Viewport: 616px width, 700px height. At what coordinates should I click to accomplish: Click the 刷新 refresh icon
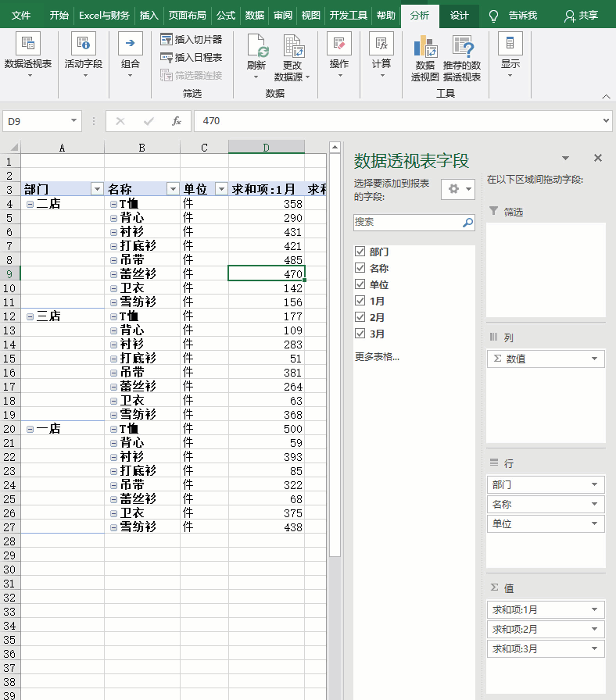click(x=257, y=45)
